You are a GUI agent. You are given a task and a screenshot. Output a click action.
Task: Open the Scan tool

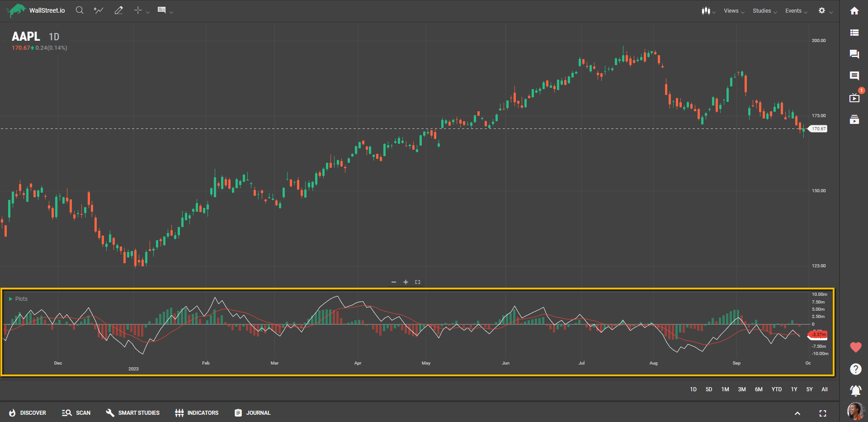76,413
